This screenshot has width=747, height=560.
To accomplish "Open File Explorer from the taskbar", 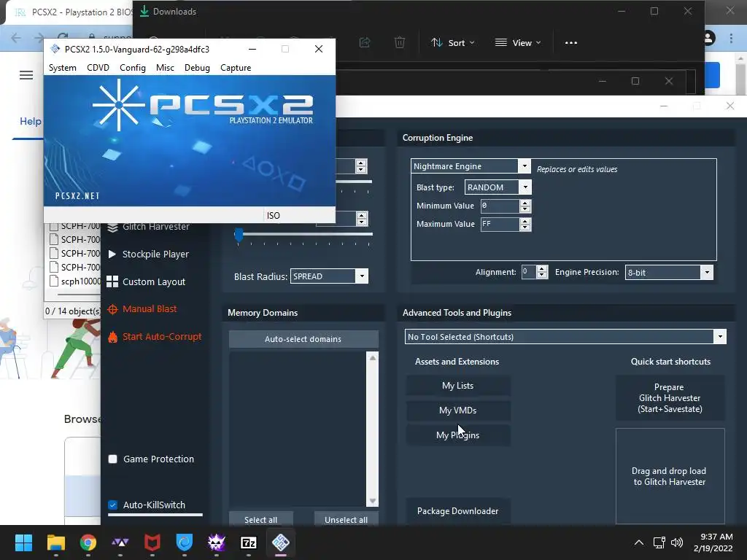I will [x=55, y=542].
